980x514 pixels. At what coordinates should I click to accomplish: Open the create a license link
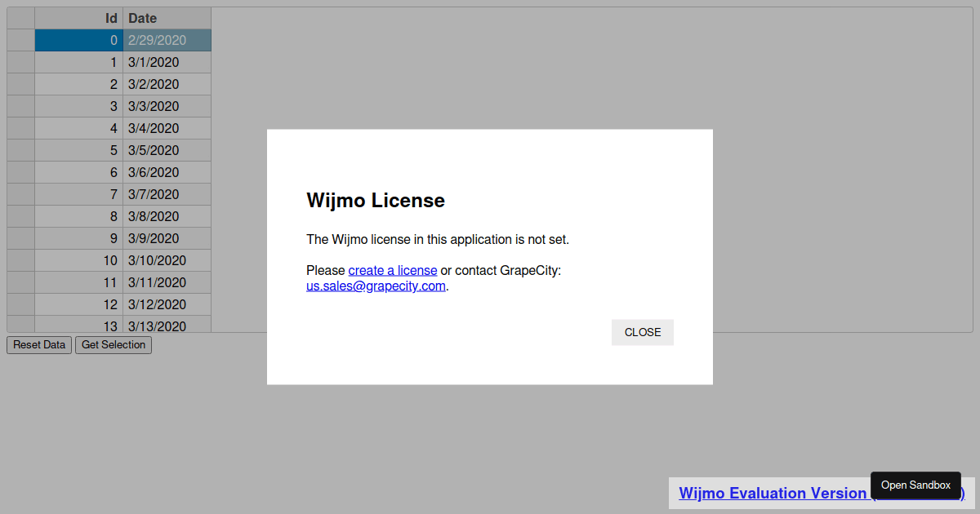pos(392,270)
